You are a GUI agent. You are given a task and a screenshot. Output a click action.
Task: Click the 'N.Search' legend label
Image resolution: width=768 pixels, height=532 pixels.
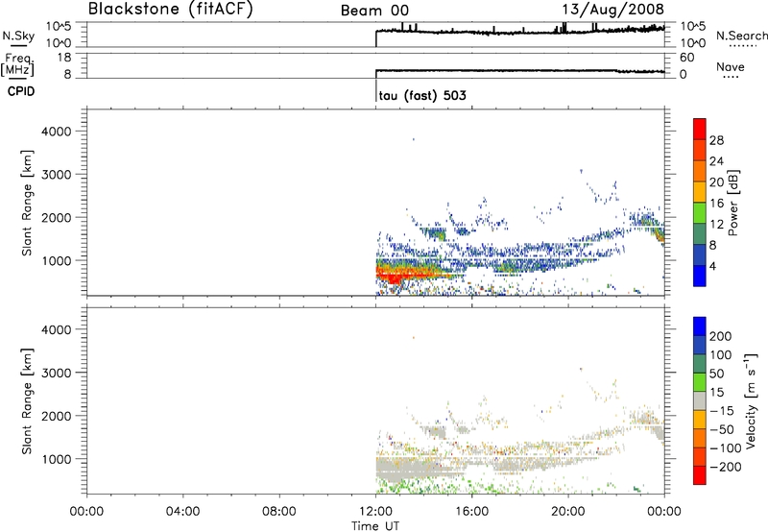(x=741, y=36)
